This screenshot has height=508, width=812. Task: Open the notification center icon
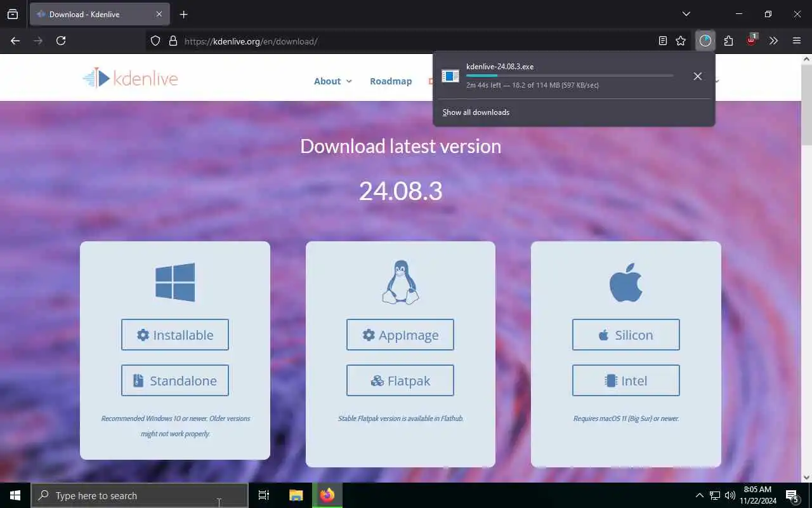(x=792, y=495)
